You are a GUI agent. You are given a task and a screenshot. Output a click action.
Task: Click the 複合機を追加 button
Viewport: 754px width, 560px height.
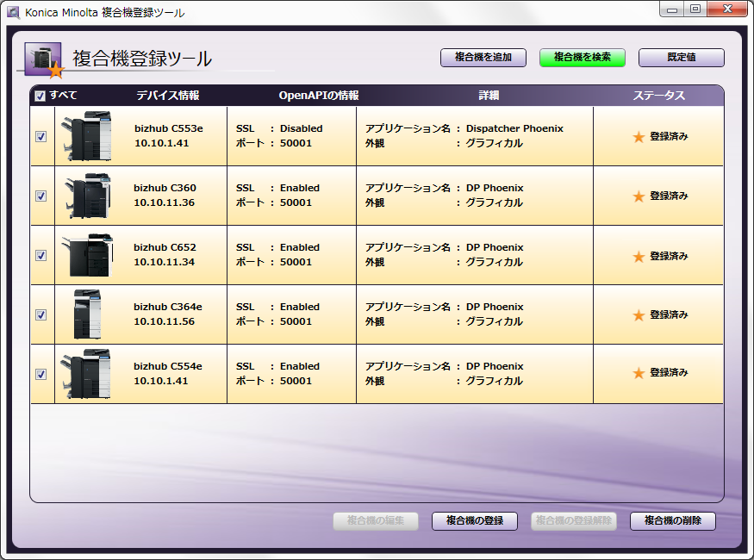(x=483, y=57)
